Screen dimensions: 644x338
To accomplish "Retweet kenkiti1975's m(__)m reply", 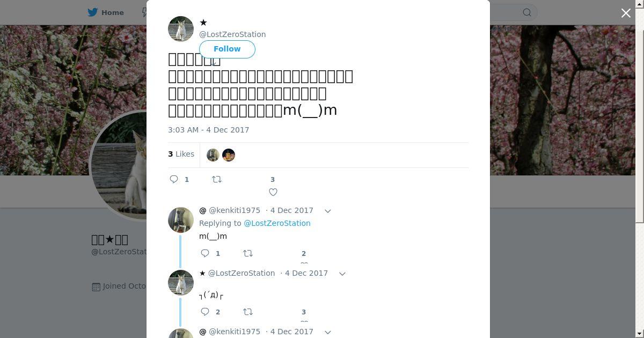I will (x=248, y=253).
